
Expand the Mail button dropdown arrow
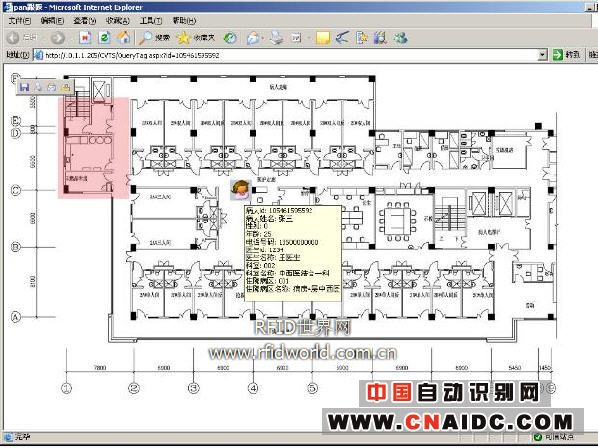262,38
